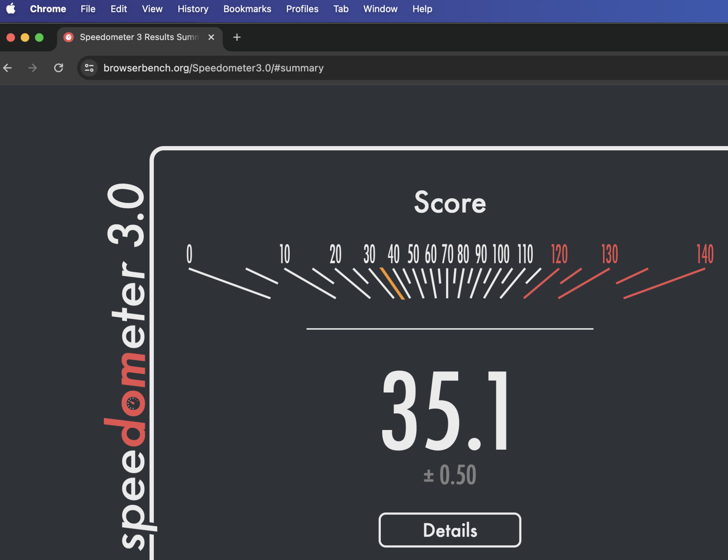This screenshot has width=728, height=560.
Task: Open the Bookmarks menu
Action: [247, 9]
